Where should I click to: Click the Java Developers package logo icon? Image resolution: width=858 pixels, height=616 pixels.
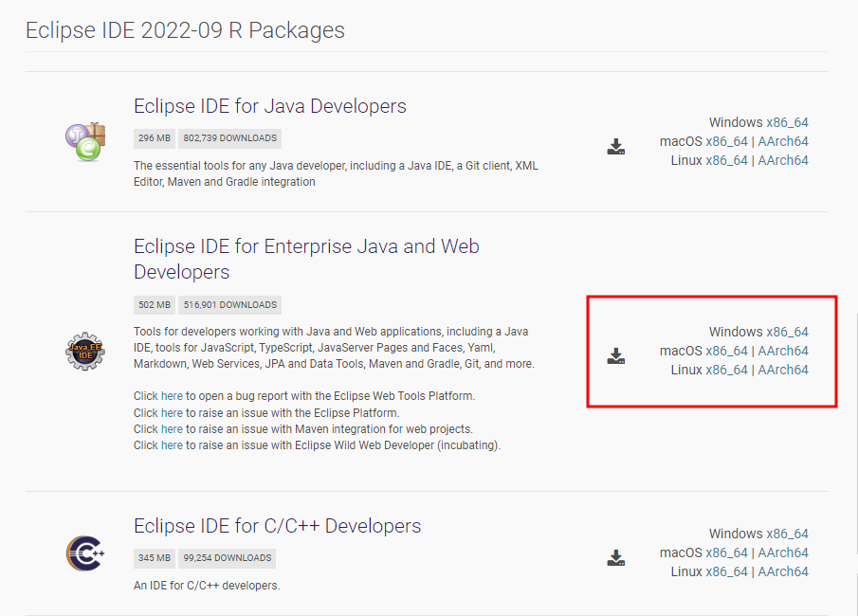tap(85, 142)
